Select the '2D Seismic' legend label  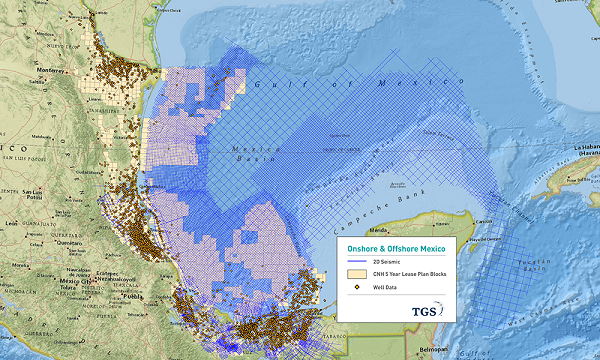click(x=386, y=262)
